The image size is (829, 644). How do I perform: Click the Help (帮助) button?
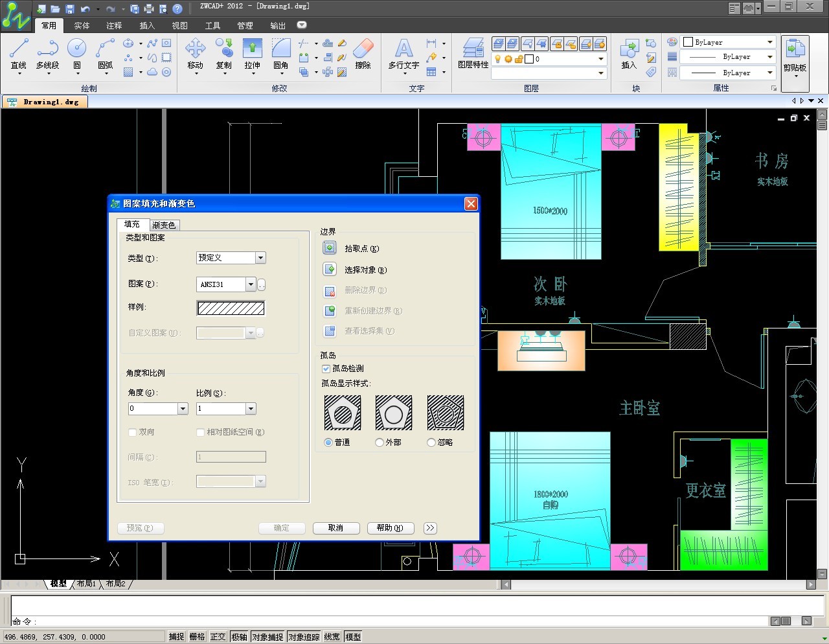(x=390, y=528)
